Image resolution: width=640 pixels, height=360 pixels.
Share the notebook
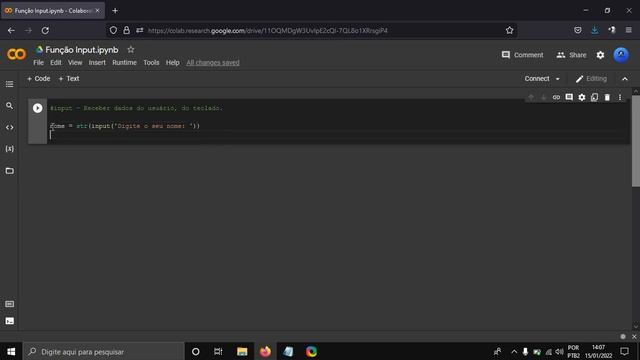click(x=571, y=55)
